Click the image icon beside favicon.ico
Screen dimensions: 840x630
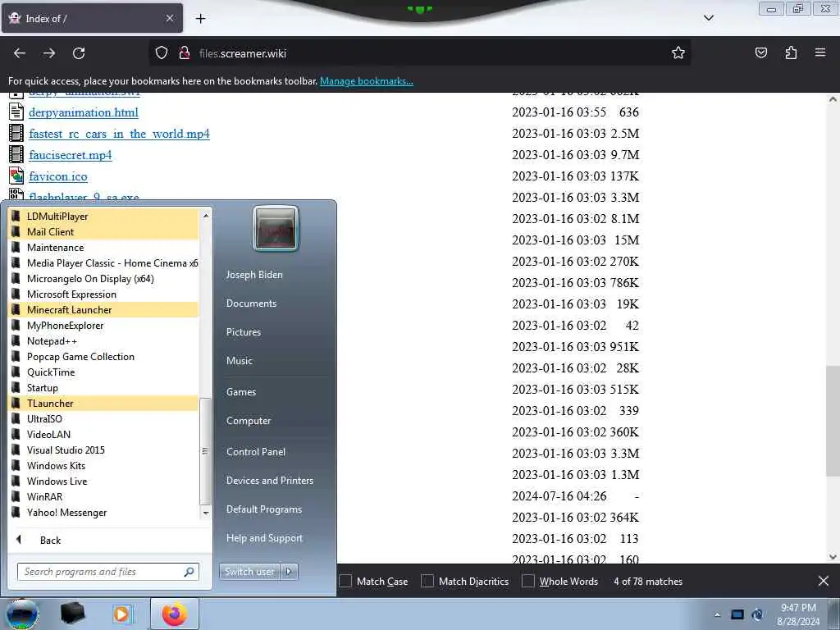[16, 176]
